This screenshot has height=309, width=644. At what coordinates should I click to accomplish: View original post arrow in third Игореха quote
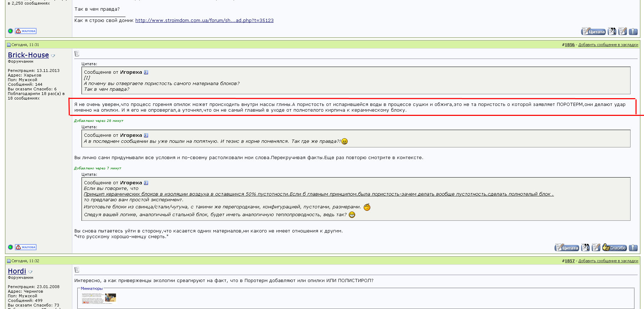pos(146,183)
